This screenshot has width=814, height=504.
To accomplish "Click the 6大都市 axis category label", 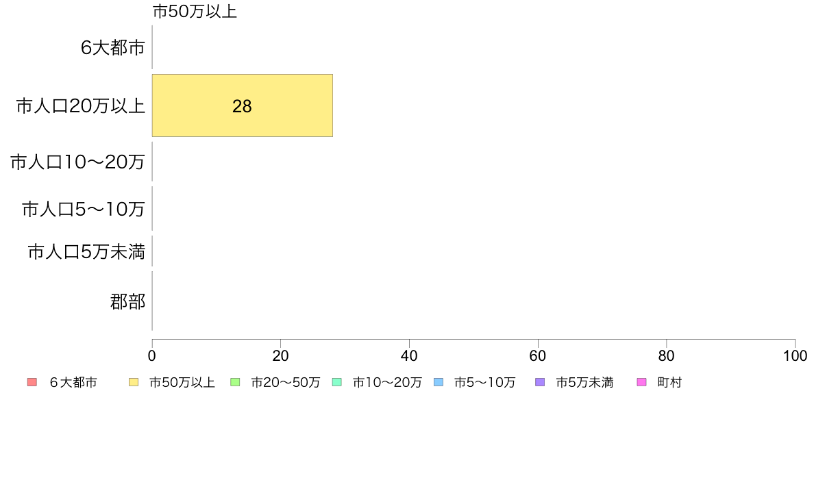I will pos(112,48).
